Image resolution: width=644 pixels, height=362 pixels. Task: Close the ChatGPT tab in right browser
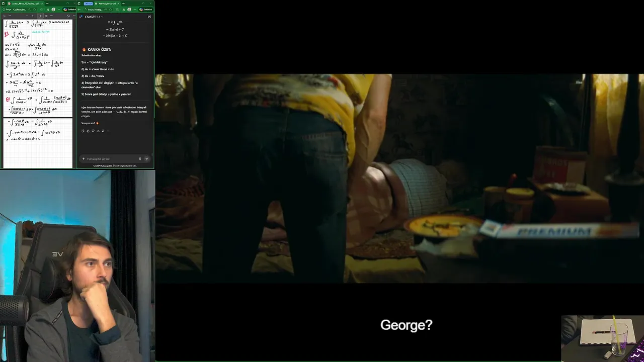click(118, 4)
